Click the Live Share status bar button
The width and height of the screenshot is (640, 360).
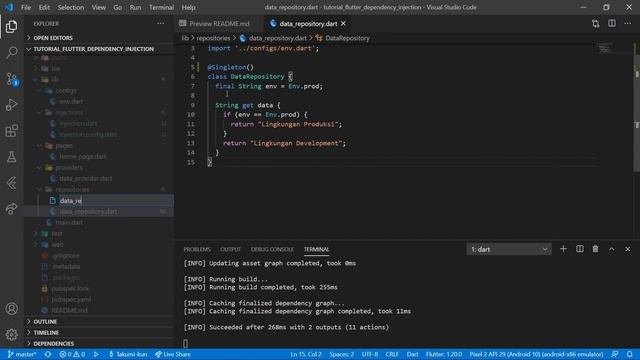173,354
